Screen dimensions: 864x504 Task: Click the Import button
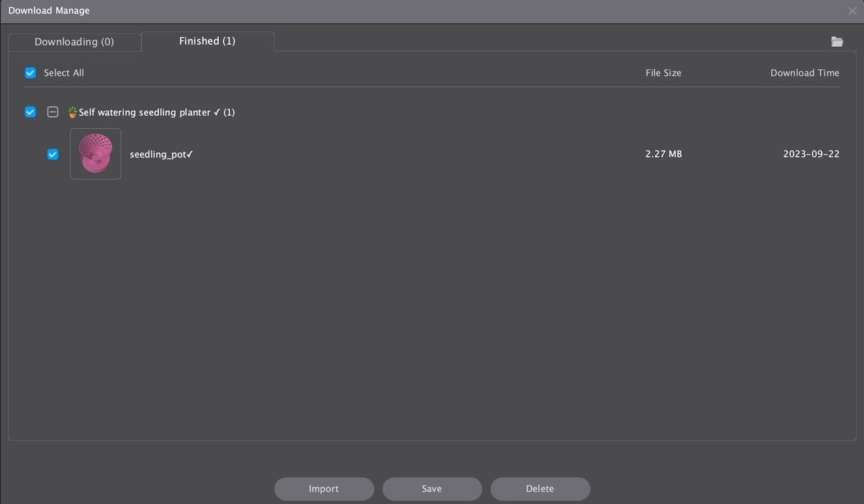(324, 489)
